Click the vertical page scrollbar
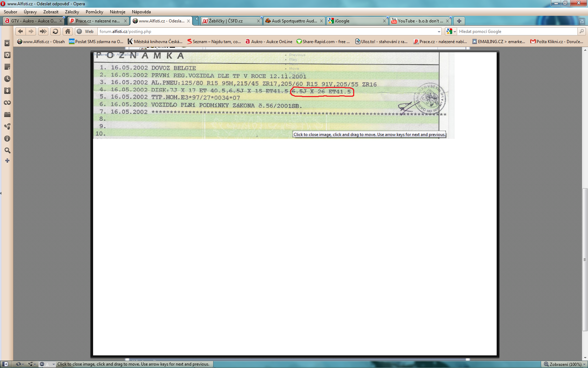The width and height of the screenshot is (588, 368). pos(585,259)
